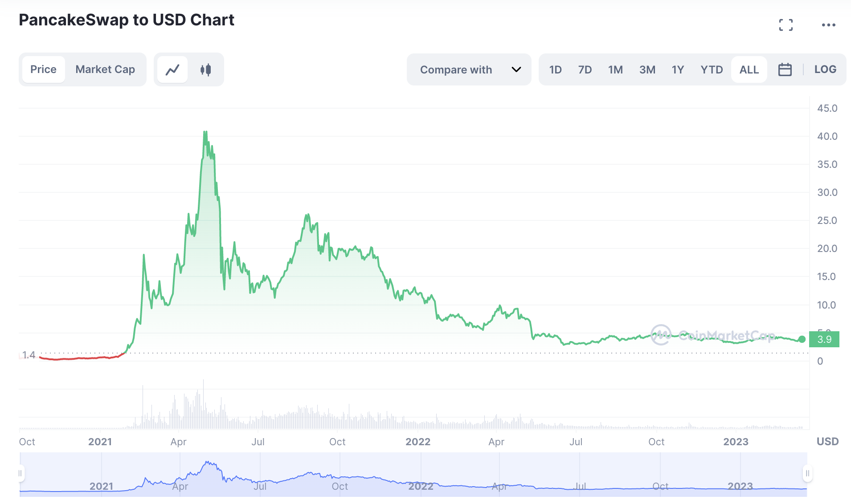The height and width of the screenshot is (504, 851).
Task: Switch to Market Cap view
Action: [105, 69]
